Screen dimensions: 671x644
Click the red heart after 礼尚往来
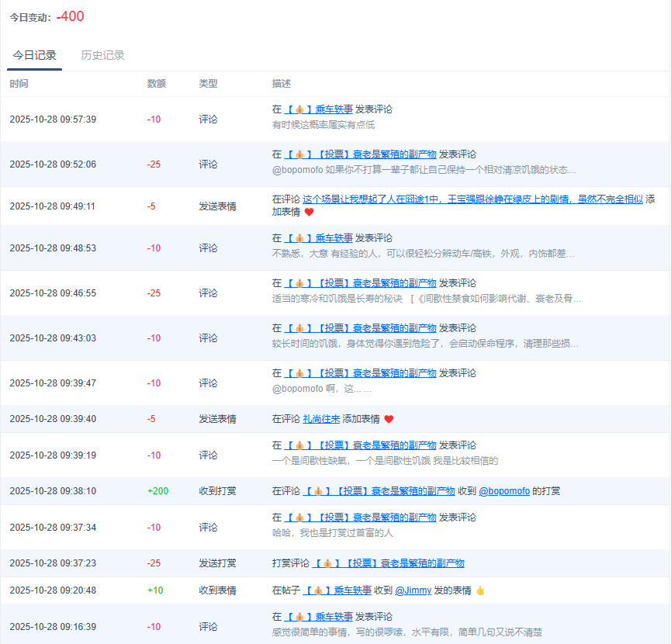pos(389,419)
